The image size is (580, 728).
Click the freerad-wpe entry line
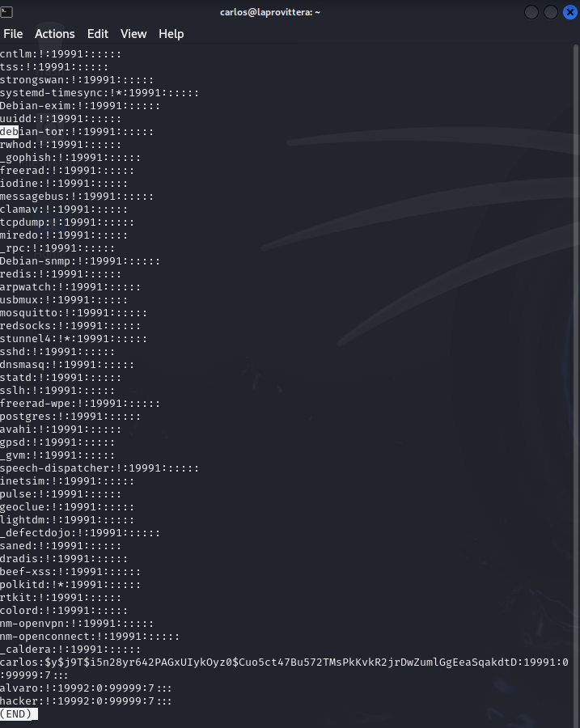(x=80, y=404)
